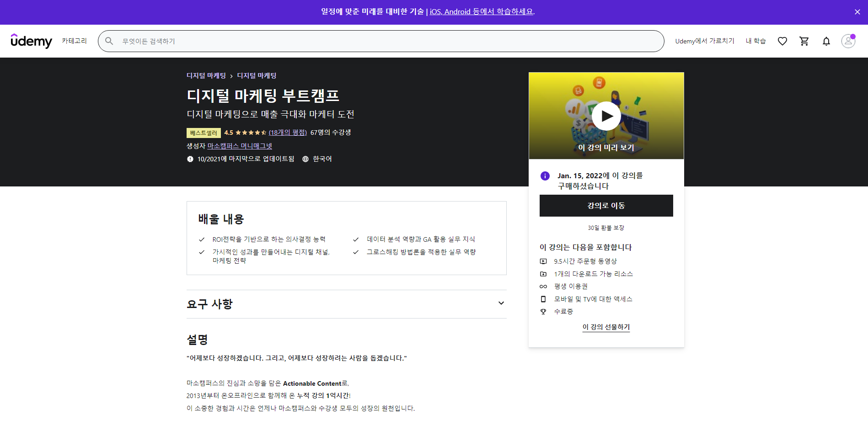Image resolution: width=868 pixels, height=425 pixels.
Task: Click the 평생 이용권 text
Action: tap(571, 287)
